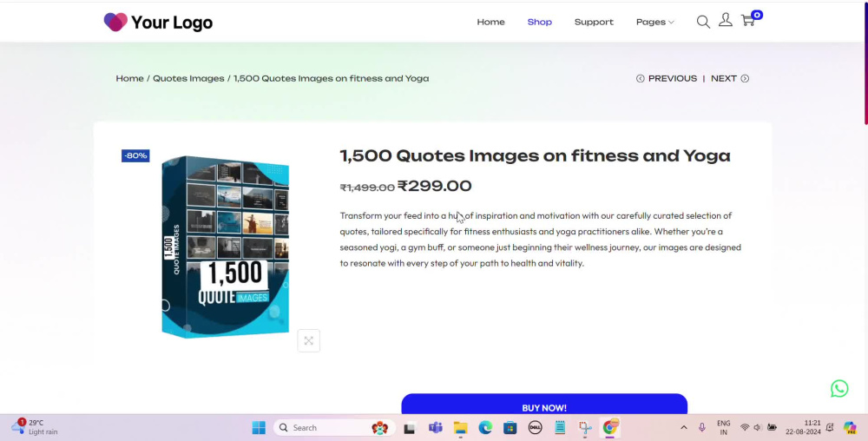
Task: Open Support in navigation menu
Action: click(594, 22)
